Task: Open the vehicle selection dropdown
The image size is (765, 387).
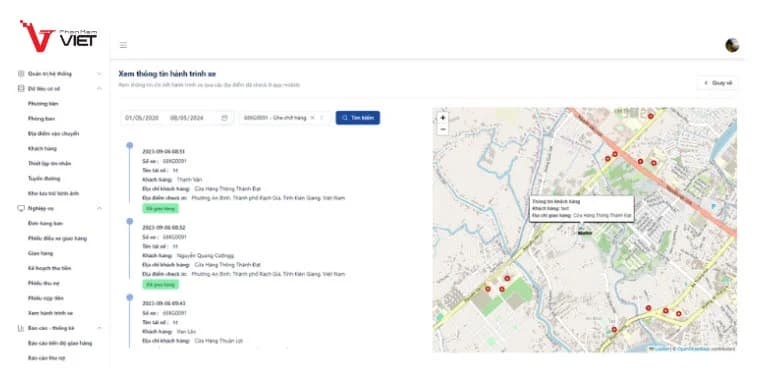Action: 284,118
